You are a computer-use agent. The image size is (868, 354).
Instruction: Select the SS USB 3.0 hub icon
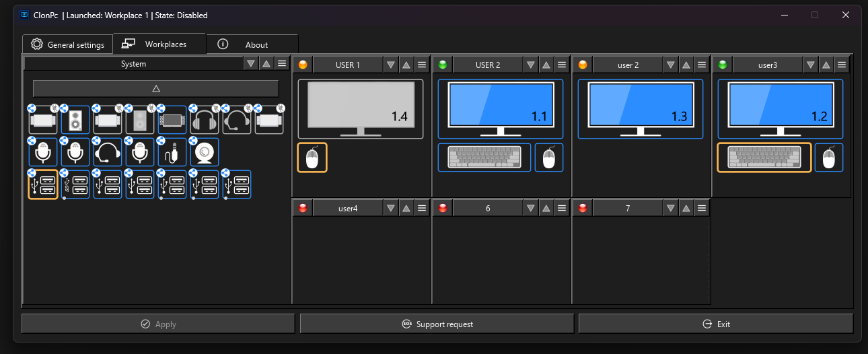pyautogui.click(x=75, y=184)
